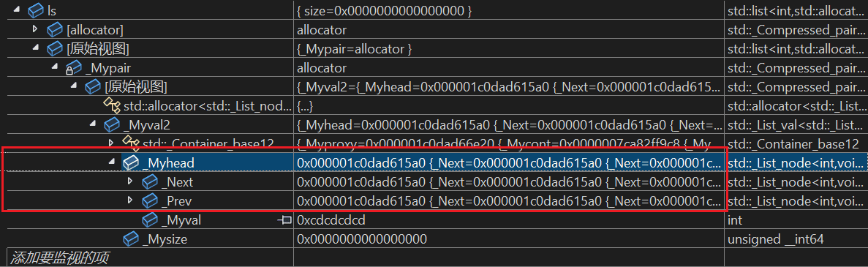Image resolution: width=868 pixels, height=267 pixels.
Task: Select the _Mysize row name
Action: click(165, 239)
